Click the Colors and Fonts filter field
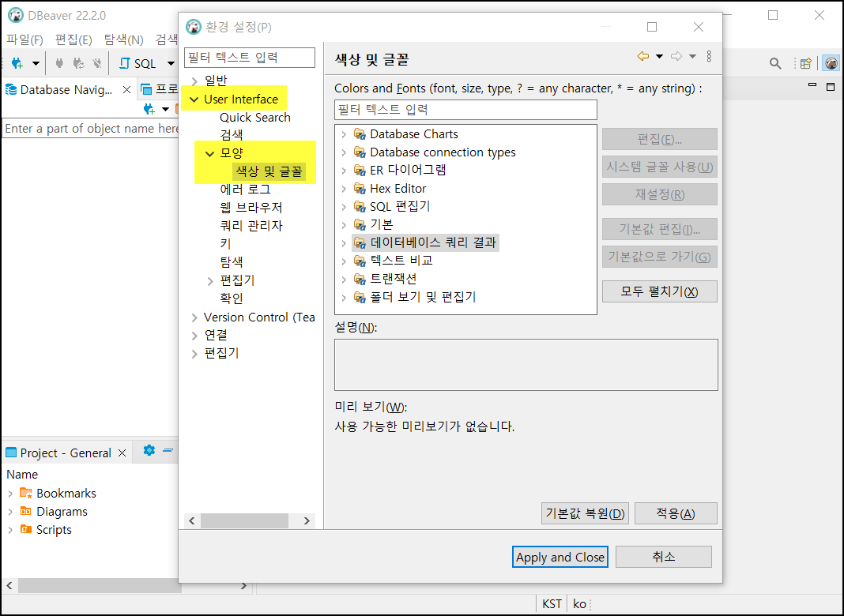844x616 pixels. click(x=465, y=110)
